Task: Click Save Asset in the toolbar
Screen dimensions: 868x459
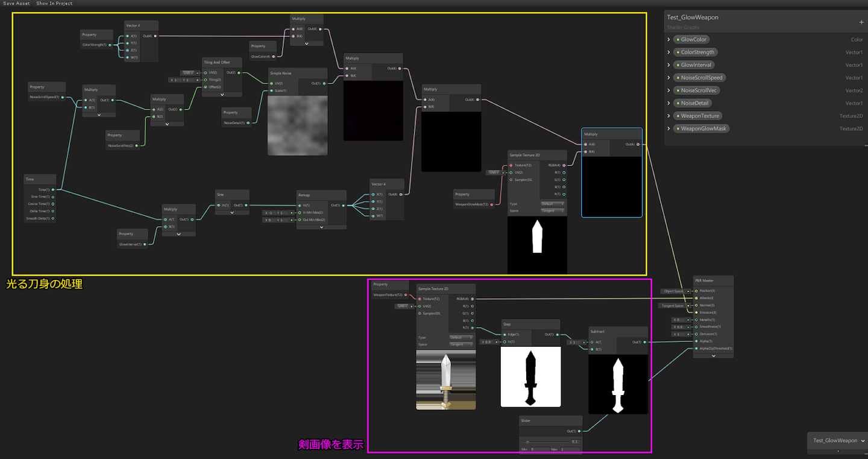Action: pyautogui.click(x=16, y=4)
